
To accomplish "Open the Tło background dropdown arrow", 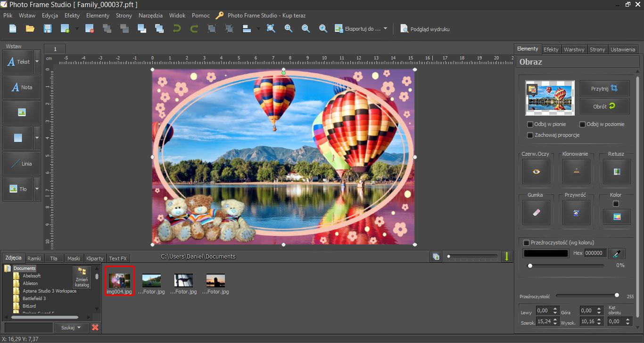I will point(37,189).
